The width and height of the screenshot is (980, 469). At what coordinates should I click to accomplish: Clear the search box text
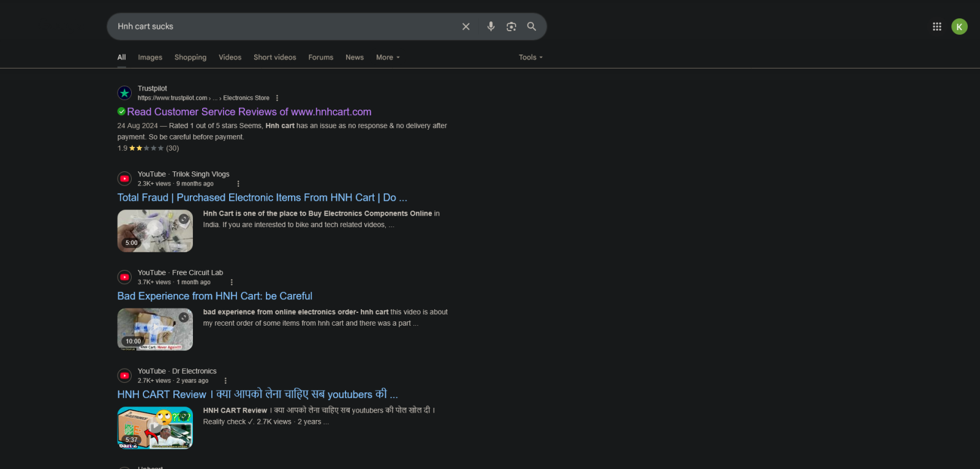click(466, 26)
